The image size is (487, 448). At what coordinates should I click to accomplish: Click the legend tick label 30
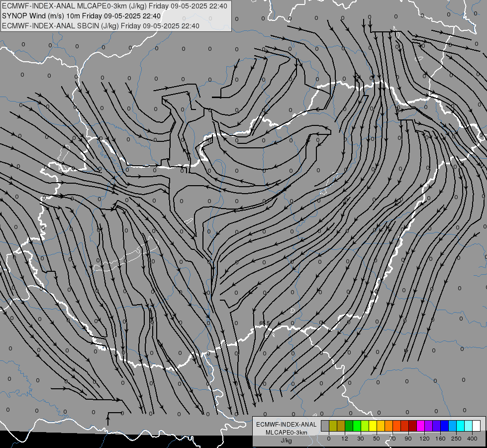360,439
